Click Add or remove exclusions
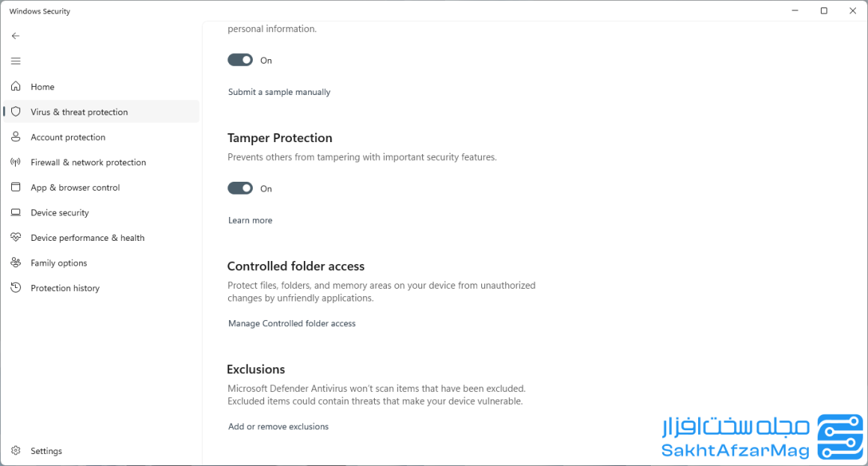This screenshot has height=466, width=868. coord(278,426)
